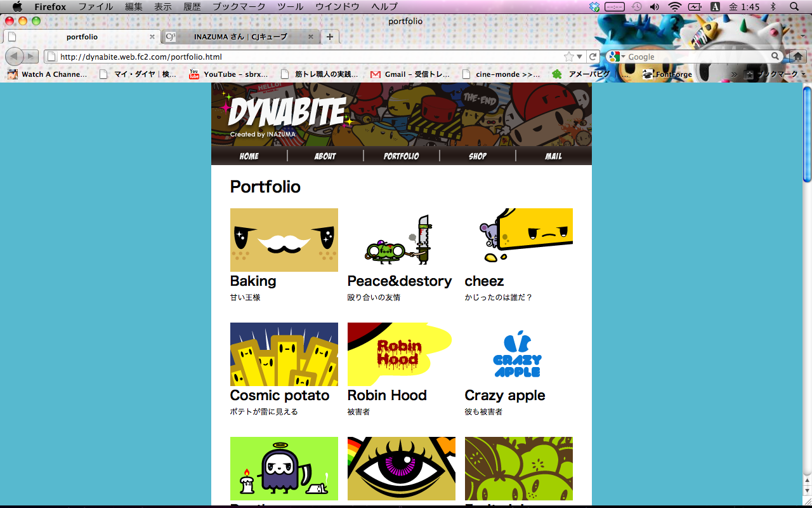Open the cine-monde bookmark
This screenshot has height=508, width=812.
(x=501, y=74)
